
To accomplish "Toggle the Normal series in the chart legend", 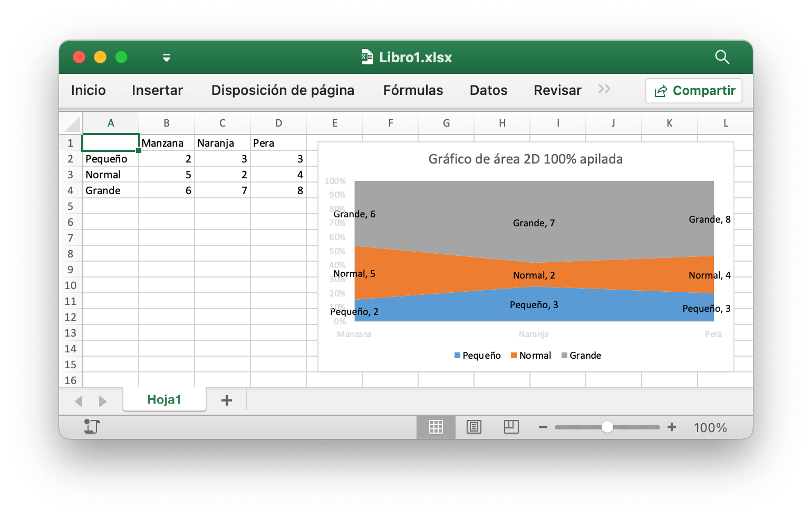I will [x=531, y=355].
